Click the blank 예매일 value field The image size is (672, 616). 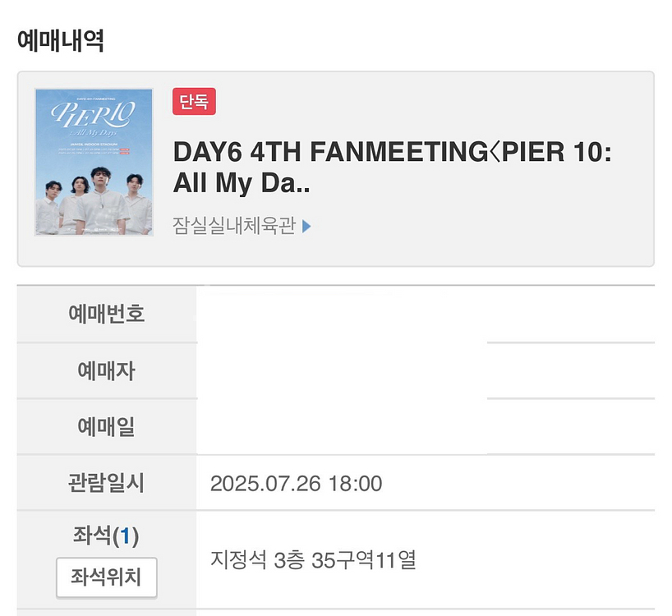click(x=426, y=426)
